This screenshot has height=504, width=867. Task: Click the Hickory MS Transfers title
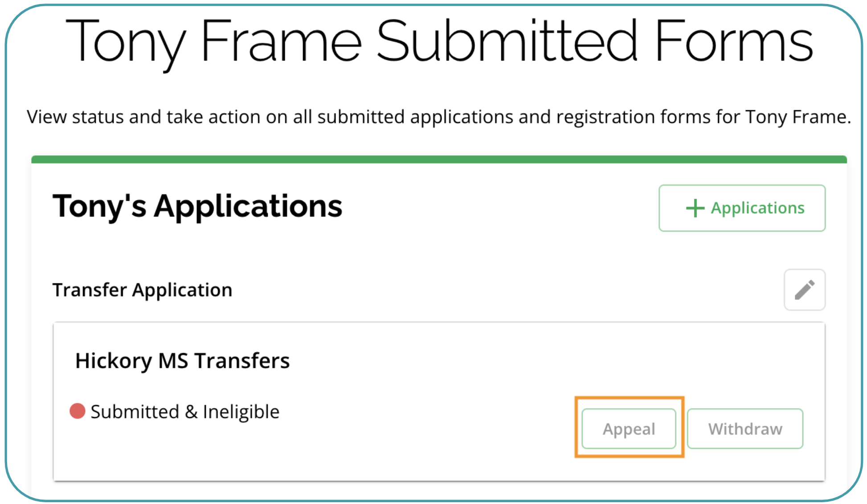[182, 360]
